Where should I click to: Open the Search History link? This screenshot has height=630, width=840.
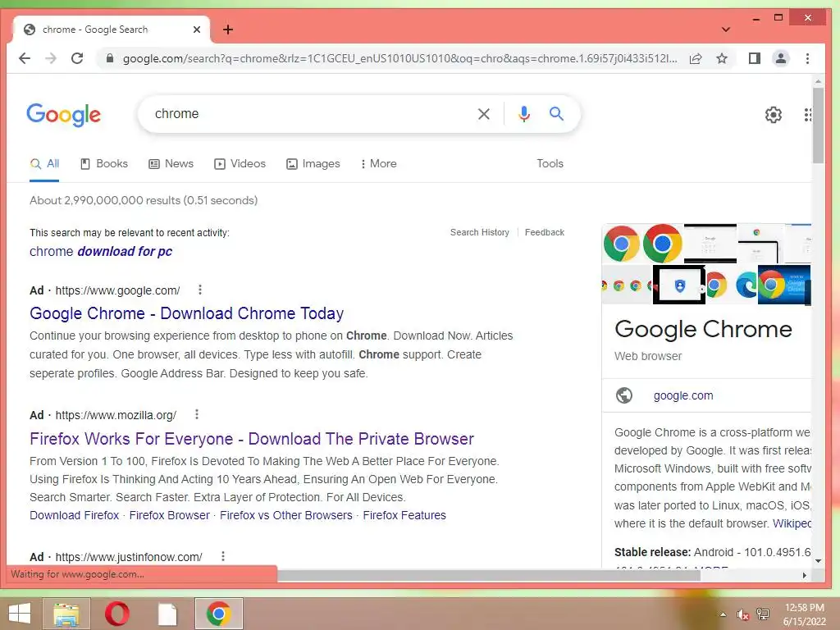(479, 232)
